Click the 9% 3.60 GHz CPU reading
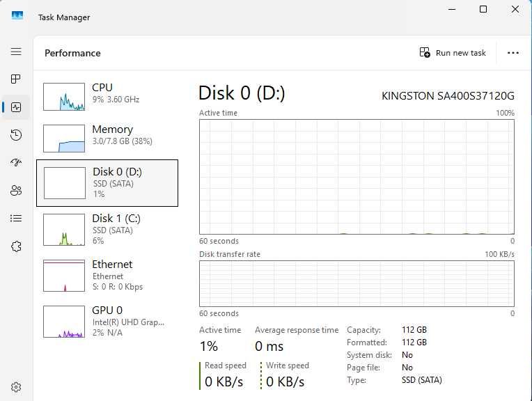The image size is (532, 401). (116, 100)
